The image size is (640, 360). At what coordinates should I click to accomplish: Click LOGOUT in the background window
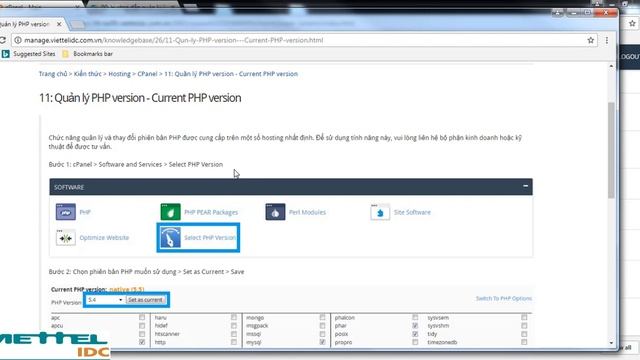630,57
